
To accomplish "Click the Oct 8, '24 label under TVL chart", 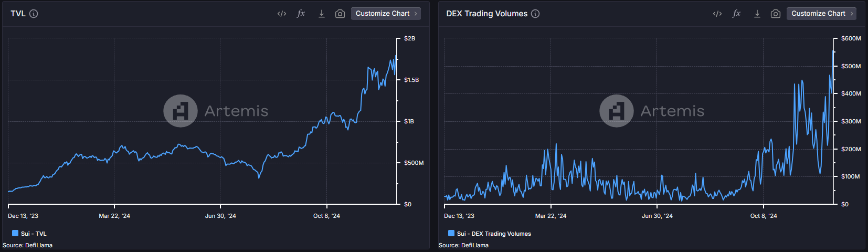I will [x=326, y=216].
